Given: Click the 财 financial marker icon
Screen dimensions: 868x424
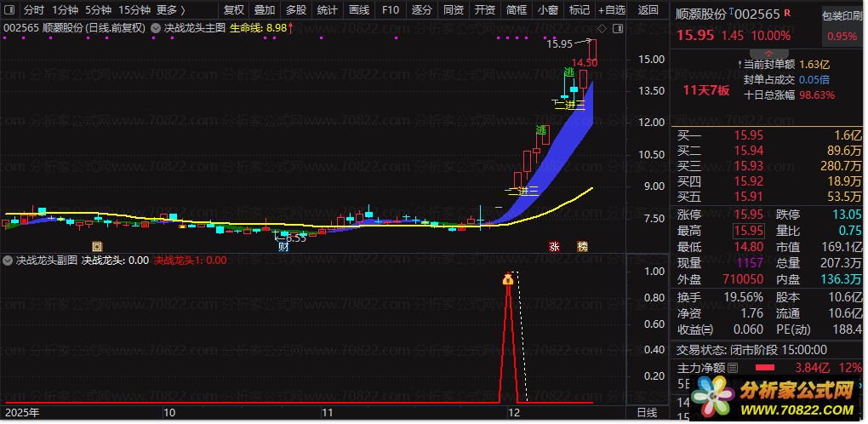Looking at the screenshot, I should coord(283,247).
